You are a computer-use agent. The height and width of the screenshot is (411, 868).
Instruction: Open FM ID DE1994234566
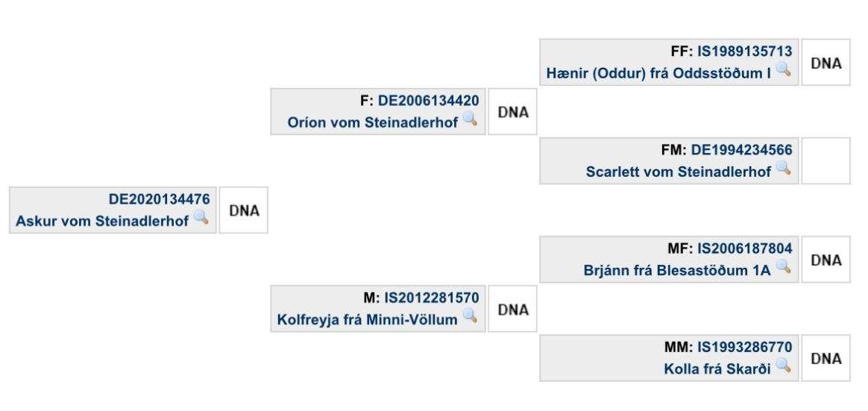[742, 150]
